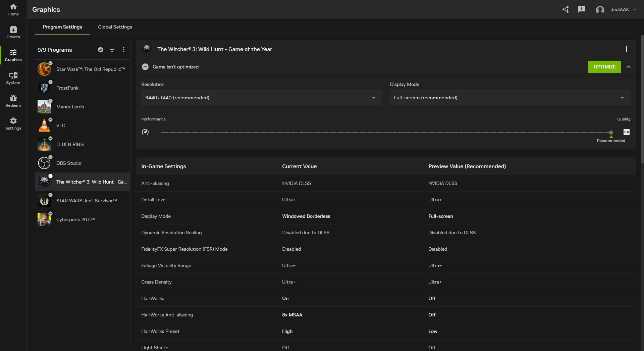644x351 pixels.
Task: Click the 'Dynamic Resolution Scaling' label
Action: click(171, 233)
